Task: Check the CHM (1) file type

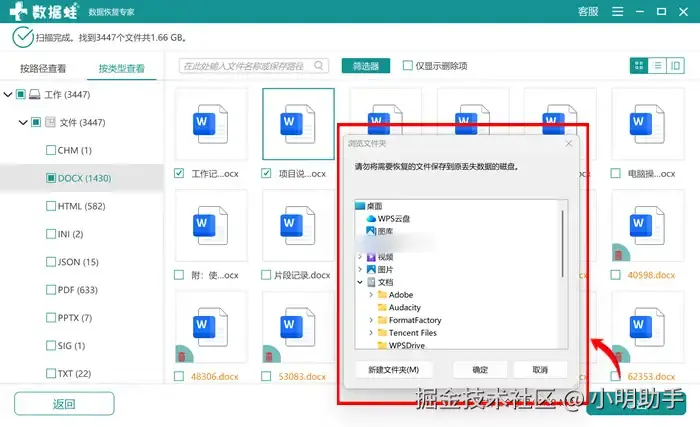Action: tap(51, 150)
